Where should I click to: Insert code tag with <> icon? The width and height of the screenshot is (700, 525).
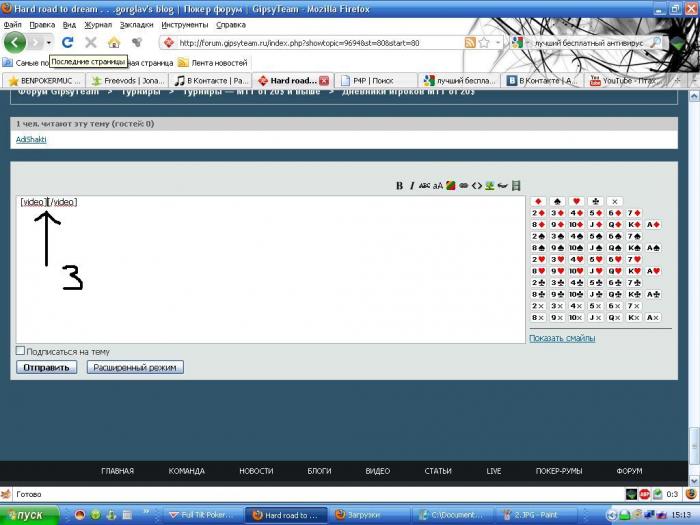click(477, 186)
